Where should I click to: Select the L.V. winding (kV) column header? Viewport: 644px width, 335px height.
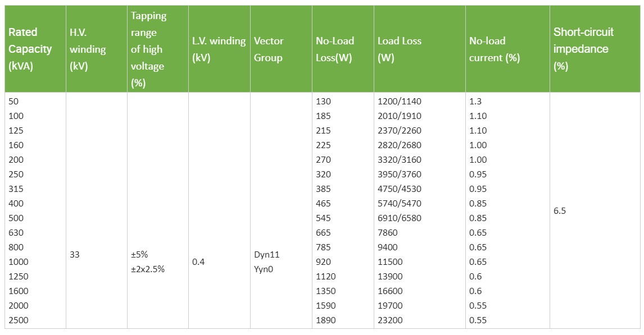(x=219, y=49)
